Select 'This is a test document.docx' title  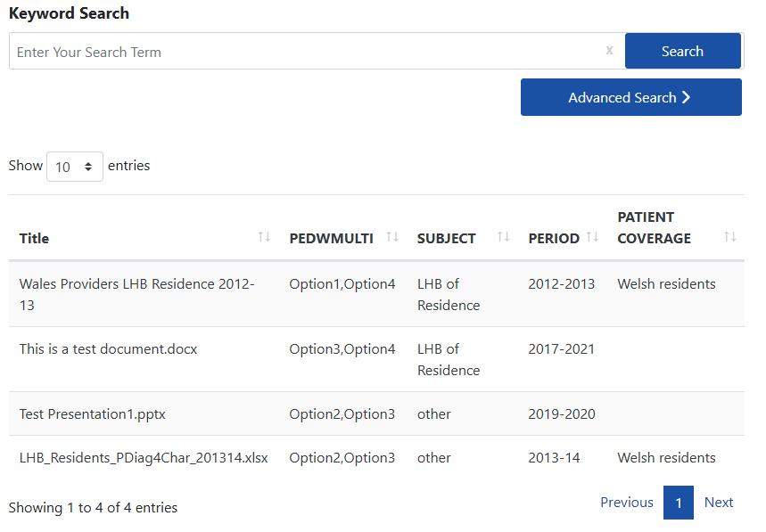[108, 349]
